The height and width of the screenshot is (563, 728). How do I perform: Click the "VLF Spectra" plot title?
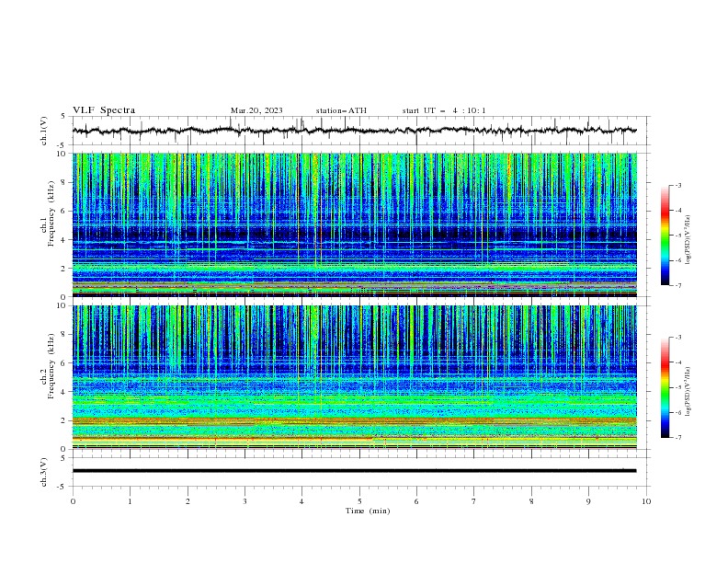coord(104,110)
